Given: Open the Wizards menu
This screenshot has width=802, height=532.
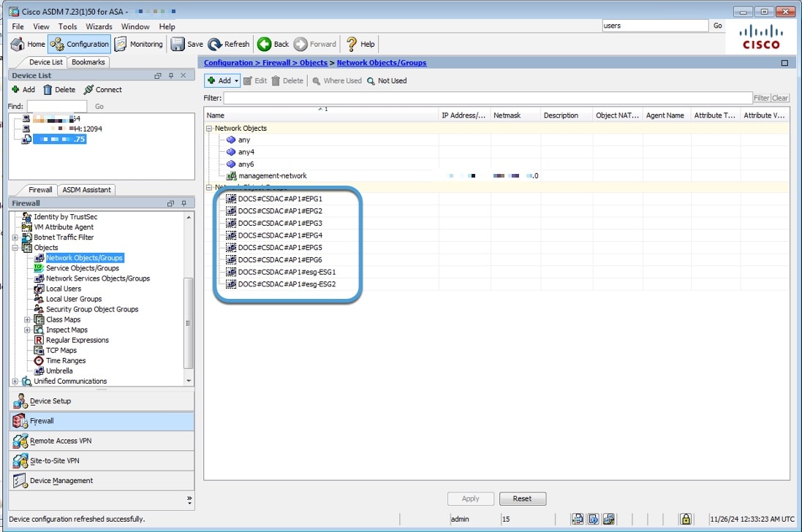Looking at the screenshot, I should point(99,26).
